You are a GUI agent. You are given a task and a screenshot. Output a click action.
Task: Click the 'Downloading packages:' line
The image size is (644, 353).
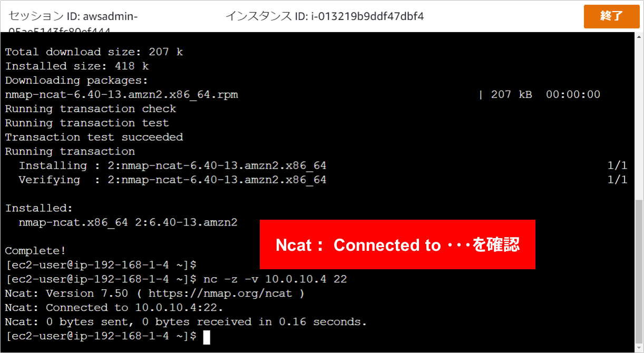point(77,81)
